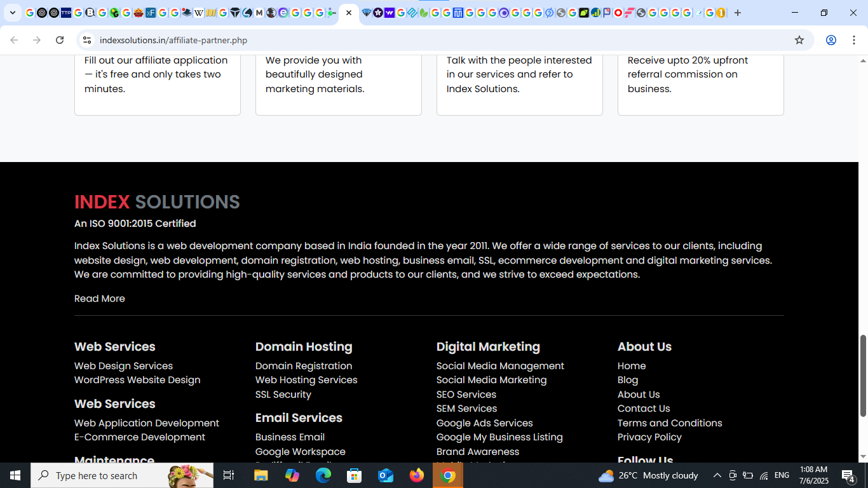Select Chrome in the taskbar
868x488 pixels.
click(448, 475)
